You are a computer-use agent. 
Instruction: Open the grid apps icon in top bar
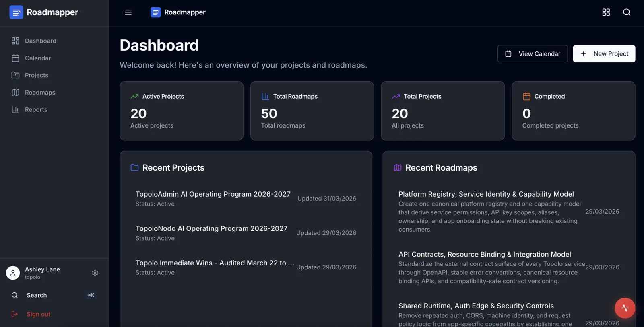pyautogui.click(x=606, y=12)
